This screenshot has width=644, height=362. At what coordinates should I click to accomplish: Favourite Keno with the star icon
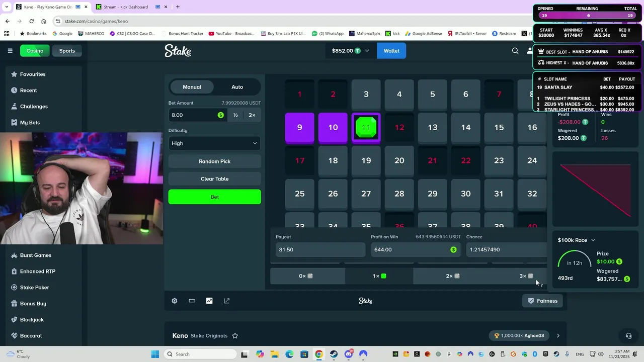click(235, 336)
